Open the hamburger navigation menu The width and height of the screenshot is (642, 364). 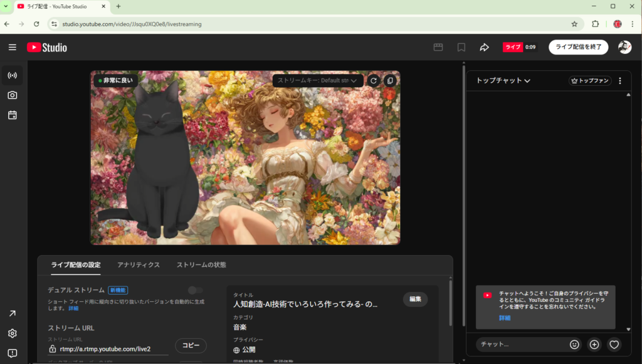point(13,48)
